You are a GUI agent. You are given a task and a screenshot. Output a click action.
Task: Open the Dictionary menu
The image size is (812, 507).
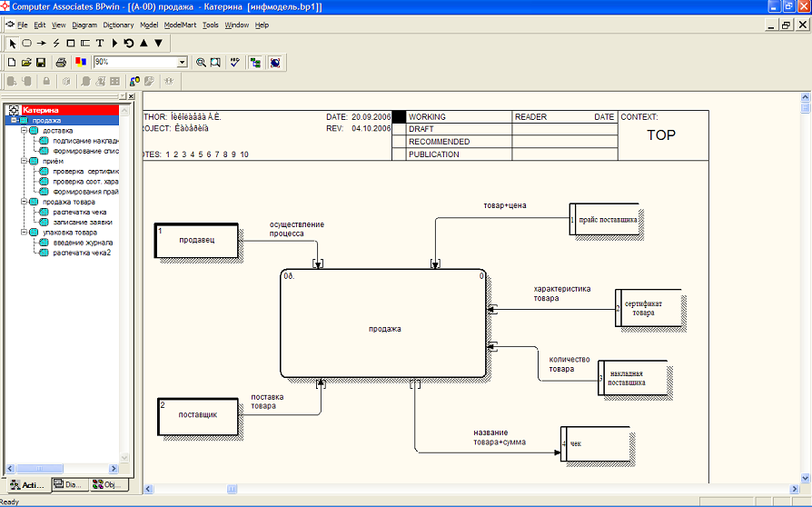pos(118,25)
